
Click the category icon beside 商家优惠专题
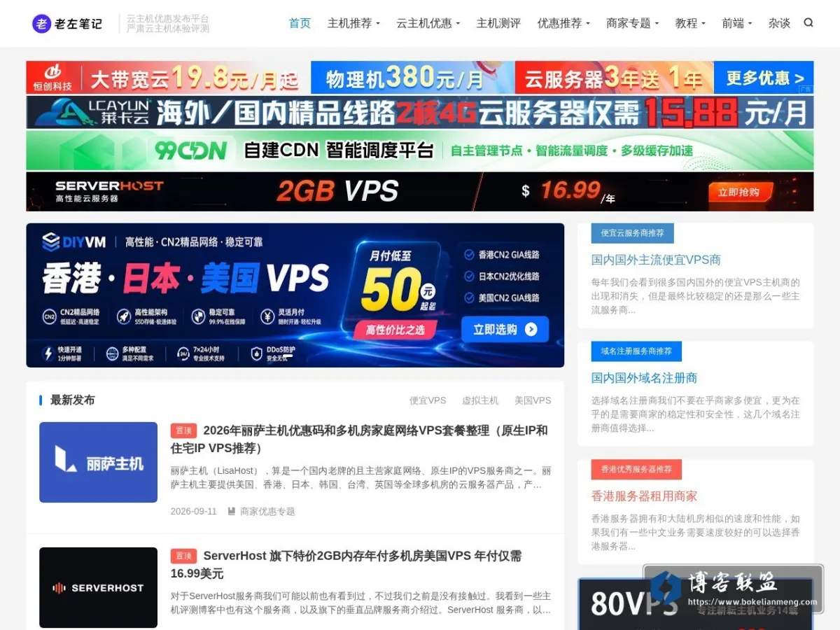[232, 512]
